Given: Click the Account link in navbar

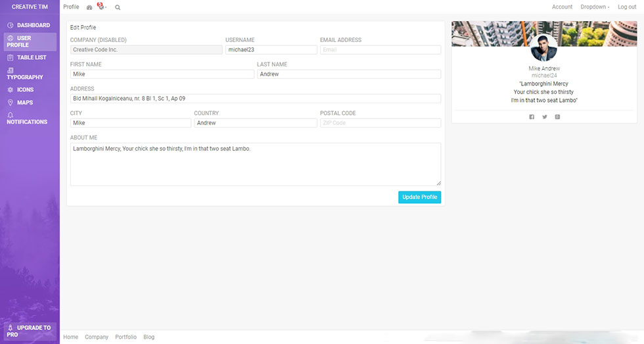Looking at the screenshot, I should tap(562, 7).
